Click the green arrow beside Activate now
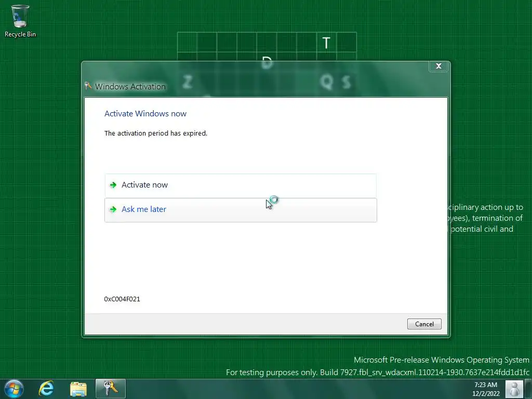The width and height of the screenshot is (532, 399). point(113,185)
